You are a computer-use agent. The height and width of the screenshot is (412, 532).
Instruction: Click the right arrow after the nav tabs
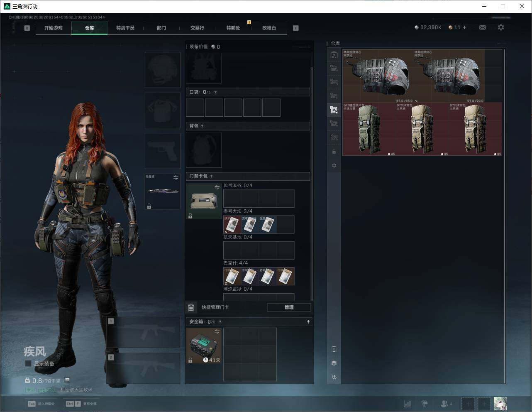(x=296, y=28)
